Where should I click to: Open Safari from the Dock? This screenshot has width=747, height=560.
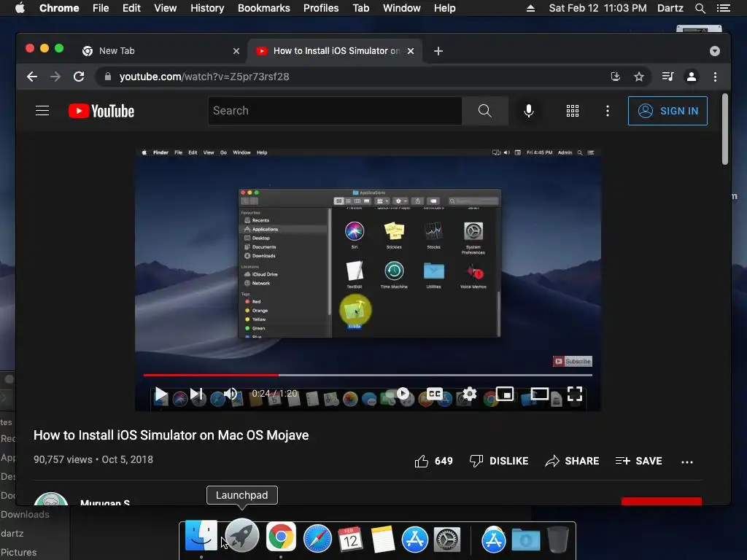[318, 539]
